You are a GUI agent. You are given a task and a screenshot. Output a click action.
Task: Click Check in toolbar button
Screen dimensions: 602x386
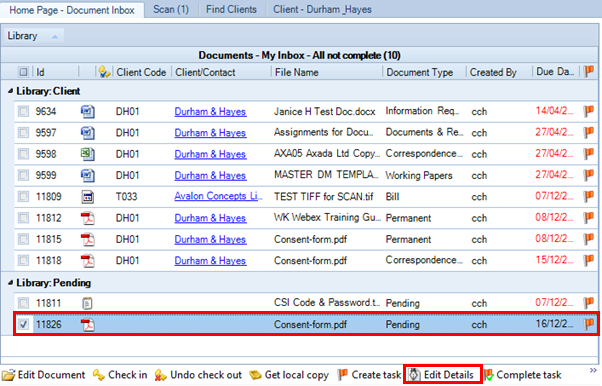[120, 375]
